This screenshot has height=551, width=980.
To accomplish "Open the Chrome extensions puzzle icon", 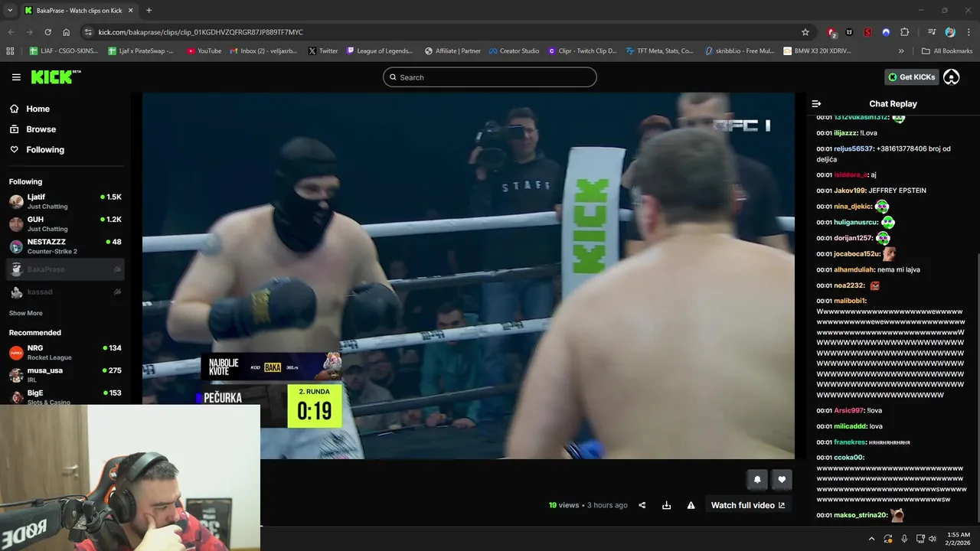I will tap(904, 32).
